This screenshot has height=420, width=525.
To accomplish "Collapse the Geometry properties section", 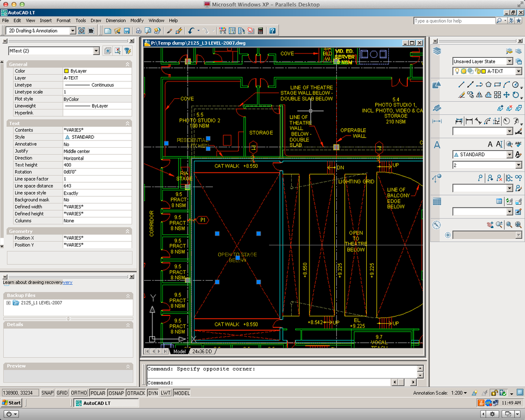I will click(x=128, y=231).
